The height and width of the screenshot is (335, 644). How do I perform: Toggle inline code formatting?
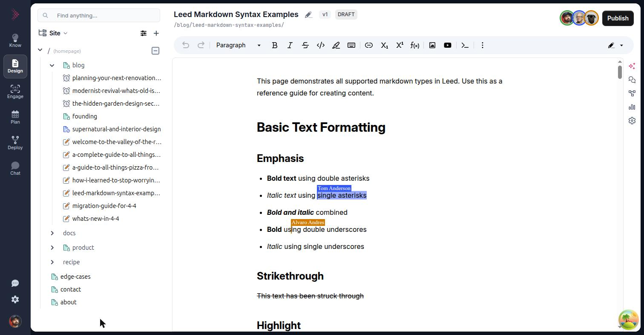tap(321, 45)
